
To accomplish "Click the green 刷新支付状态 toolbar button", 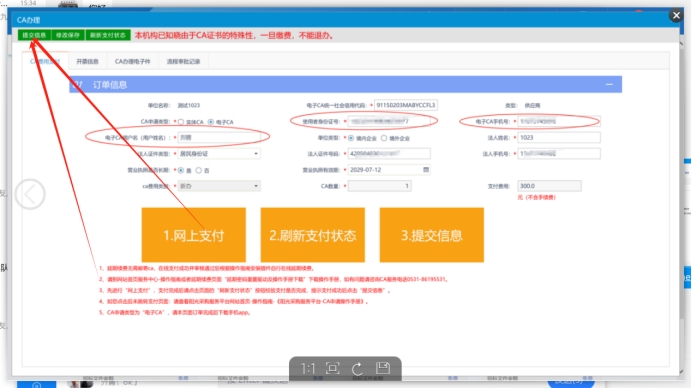I will (108, 35).
